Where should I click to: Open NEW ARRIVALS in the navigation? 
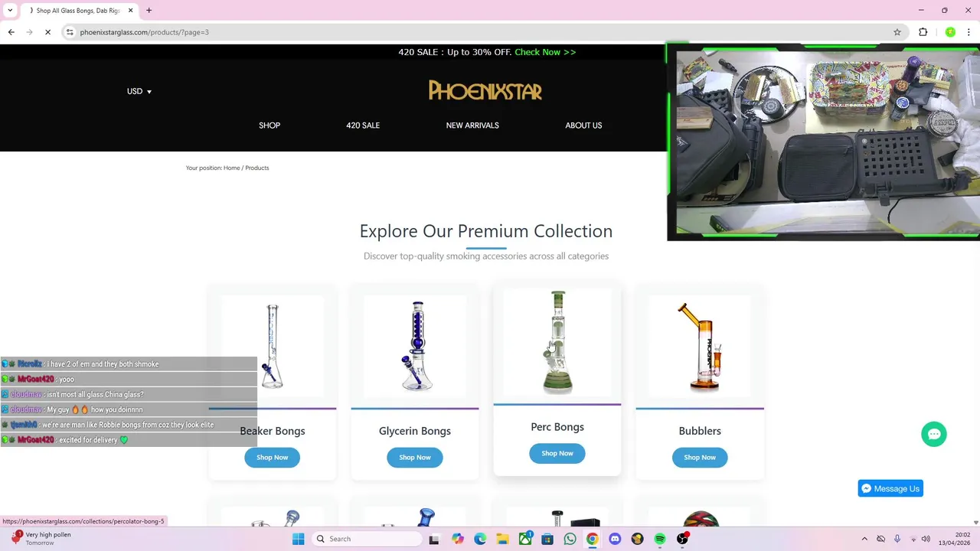tap(472, 126)
